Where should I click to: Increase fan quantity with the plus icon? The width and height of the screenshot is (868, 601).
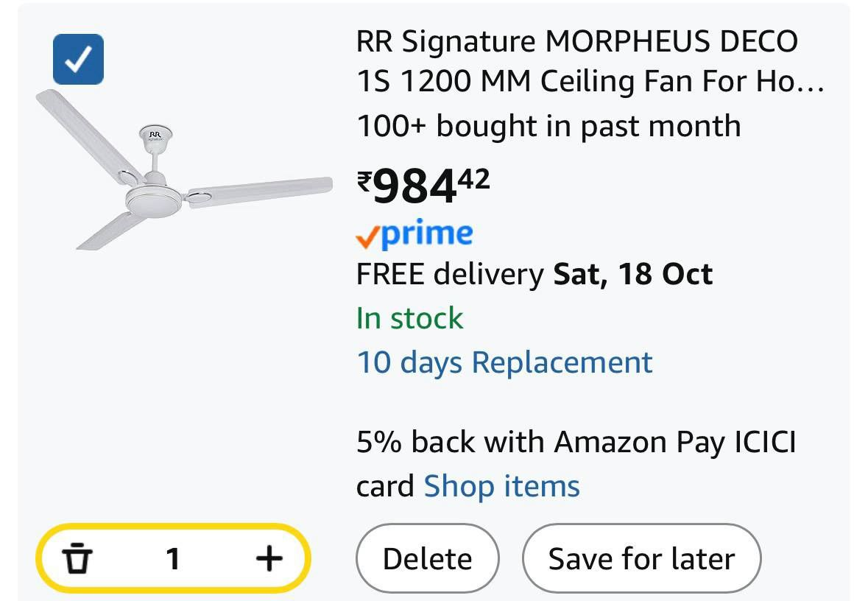(269, 558)
